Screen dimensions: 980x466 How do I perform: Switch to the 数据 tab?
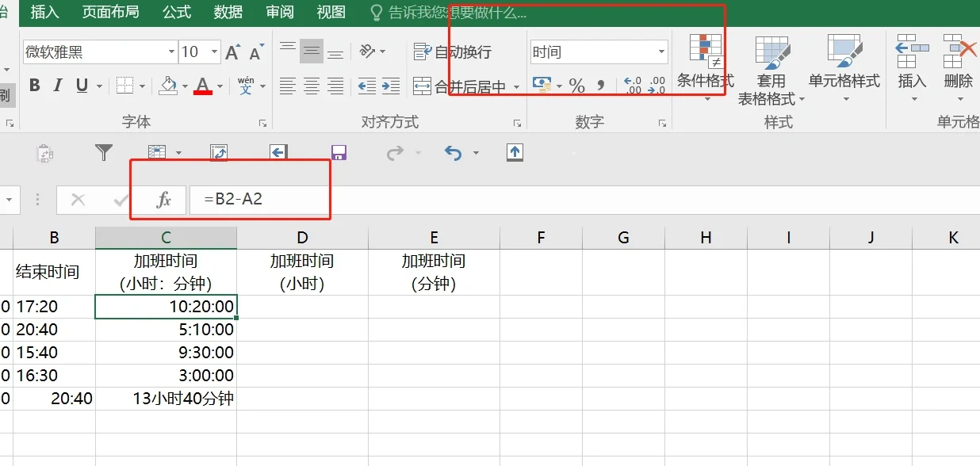[228, 13]
